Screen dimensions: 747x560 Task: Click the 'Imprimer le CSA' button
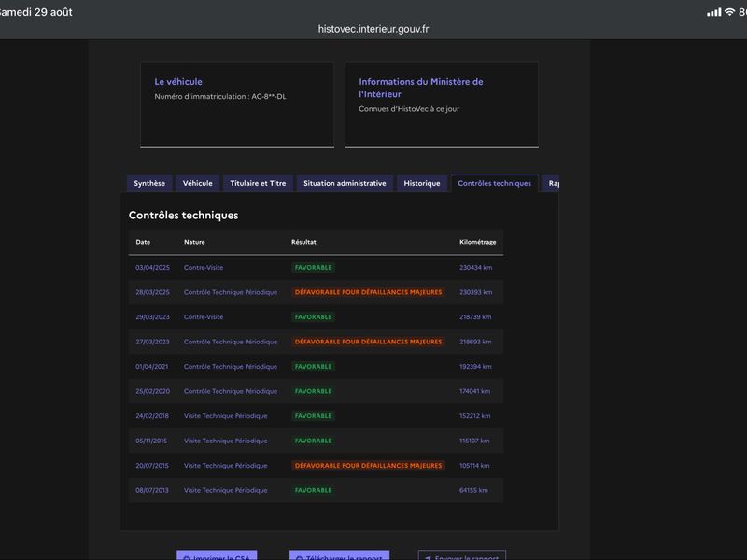[217, 555]
